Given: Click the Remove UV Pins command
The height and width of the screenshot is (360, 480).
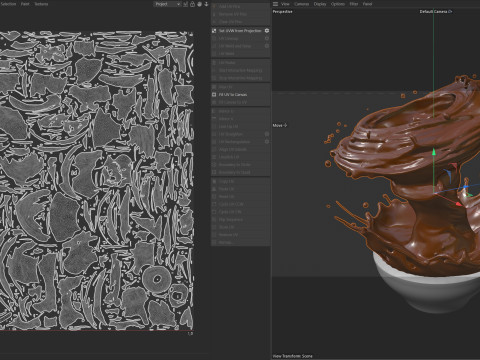Looking at the screenshot, I should pos(233,14).
